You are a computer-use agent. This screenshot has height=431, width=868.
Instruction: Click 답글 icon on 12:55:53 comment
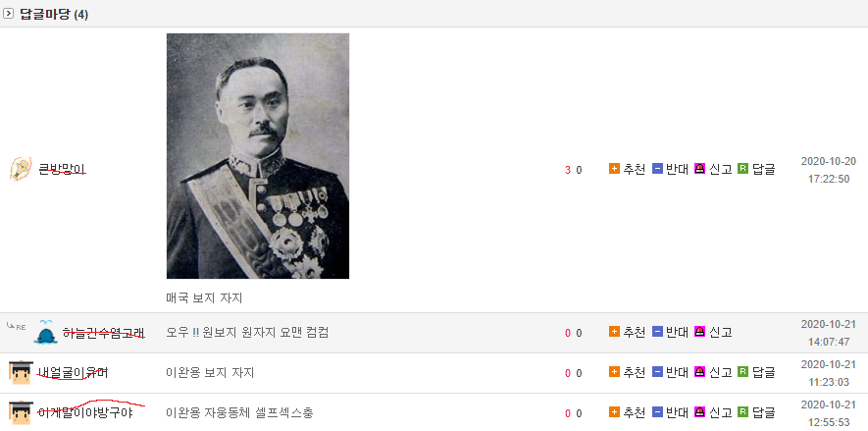(x=742, y=412)
